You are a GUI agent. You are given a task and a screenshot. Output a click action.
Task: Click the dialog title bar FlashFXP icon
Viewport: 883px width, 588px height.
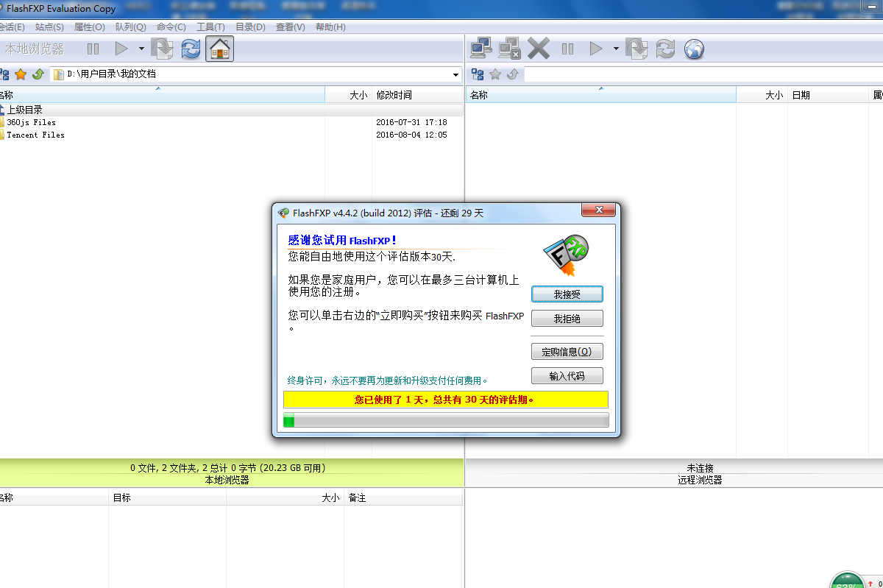pos(283,213)
